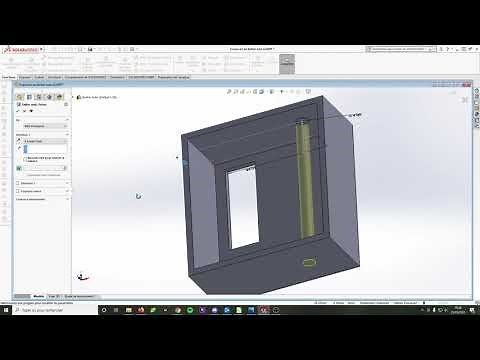Image resolution: width=480 pixels, height=360 pixels.
Task: Click the Section View icon
Action: click(249, 92)
